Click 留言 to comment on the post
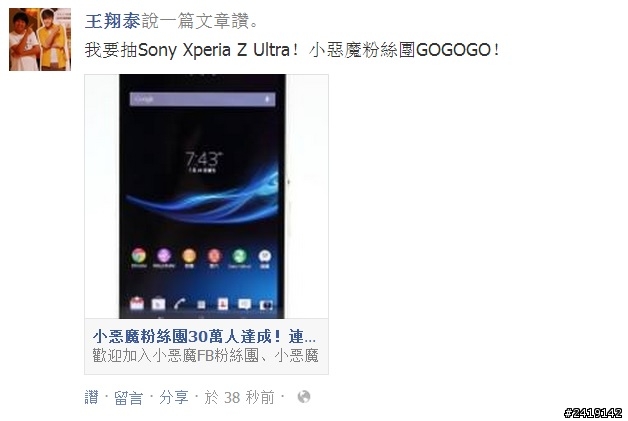This screenshot has width=628, height=421. coord(128,397)
